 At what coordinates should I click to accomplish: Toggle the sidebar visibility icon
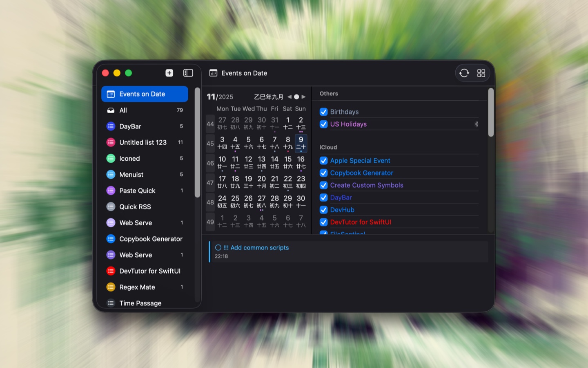[x=188, y=73]
